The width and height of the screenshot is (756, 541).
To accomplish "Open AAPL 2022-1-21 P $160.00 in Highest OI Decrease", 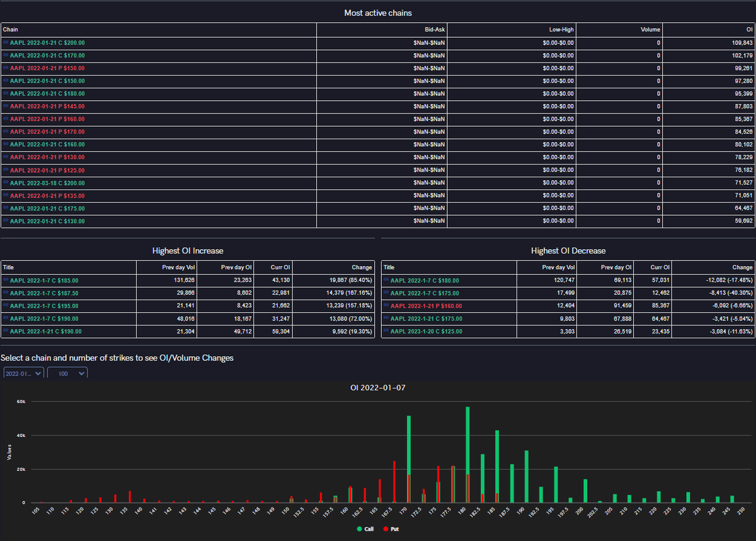I will (x=426, y=306).
